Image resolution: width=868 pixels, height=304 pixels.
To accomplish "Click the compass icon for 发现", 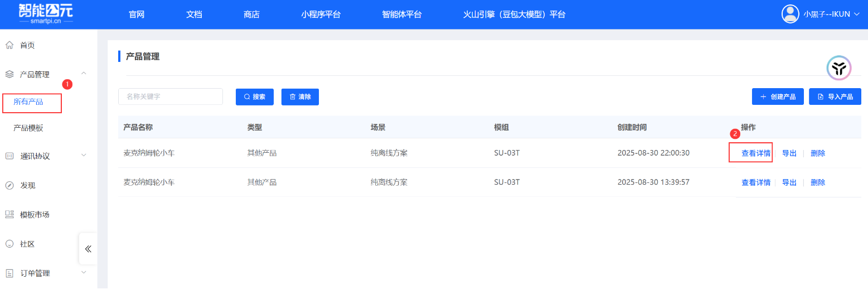I will [x=9, y=185].
